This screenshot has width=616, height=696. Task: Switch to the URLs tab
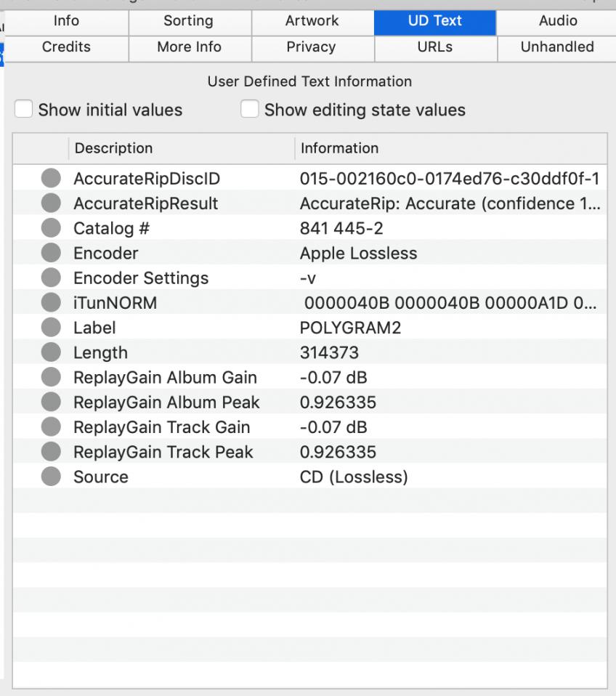[435, 47]
